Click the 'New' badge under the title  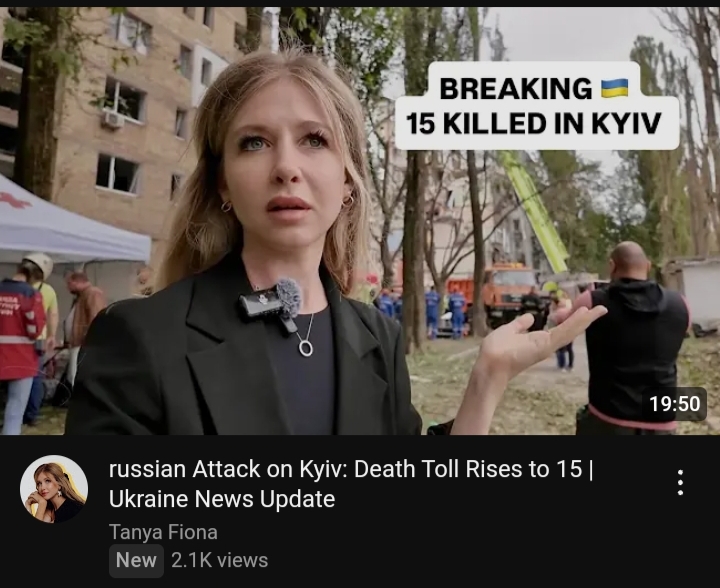point(136,560)
